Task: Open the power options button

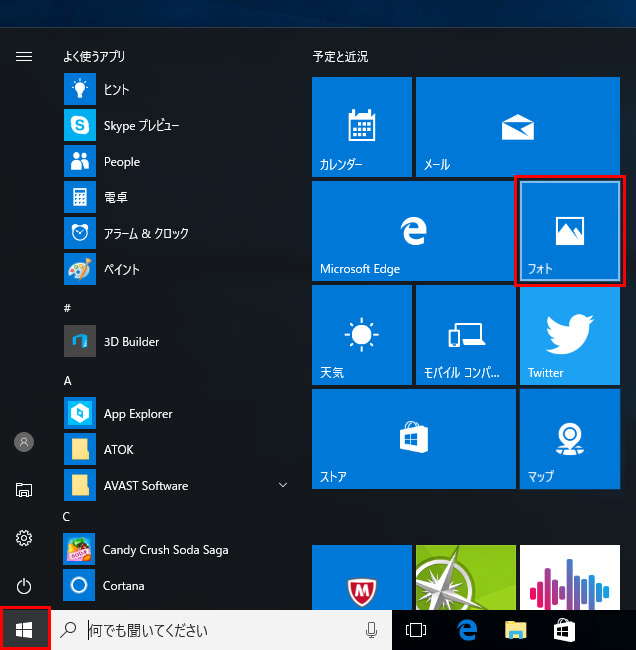Action: [24, 586]
